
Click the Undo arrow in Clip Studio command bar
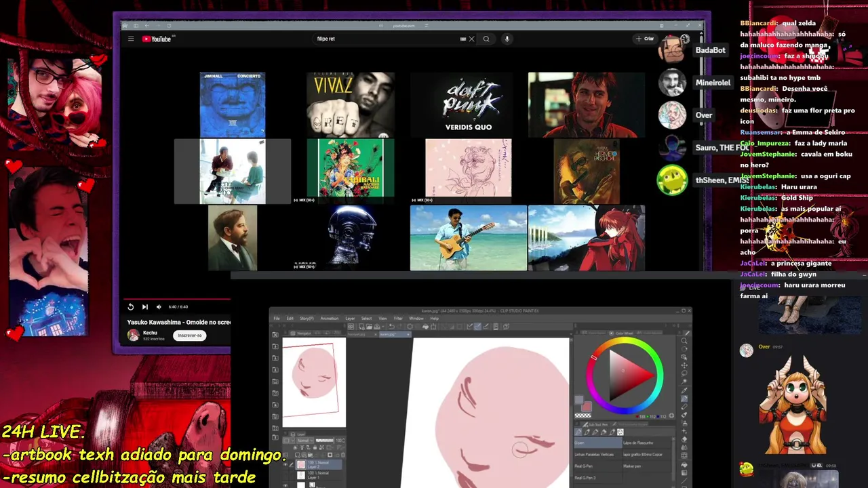tap(391, 327)
